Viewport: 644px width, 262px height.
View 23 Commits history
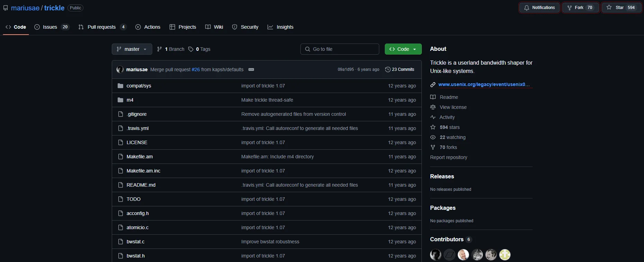point(400,69)
